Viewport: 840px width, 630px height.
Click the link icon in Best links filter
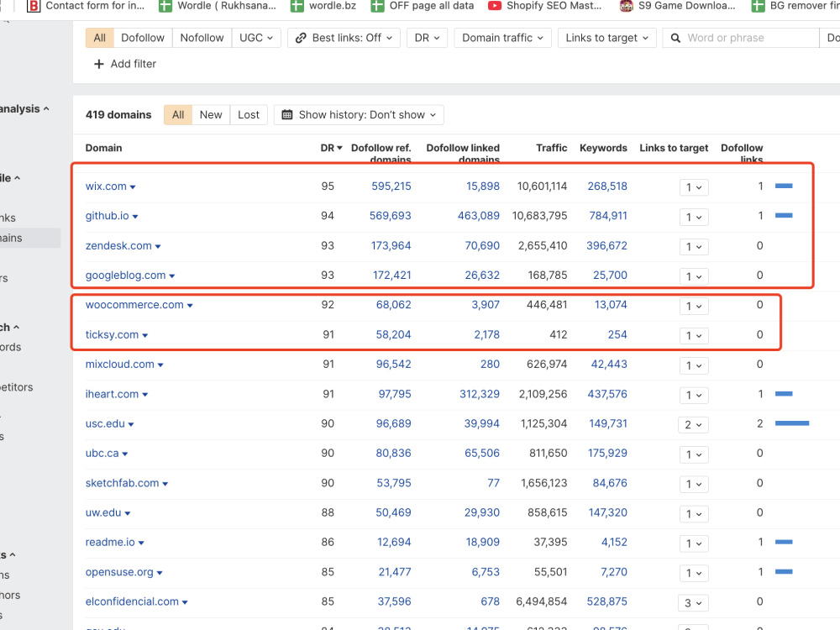coord(301,38)
